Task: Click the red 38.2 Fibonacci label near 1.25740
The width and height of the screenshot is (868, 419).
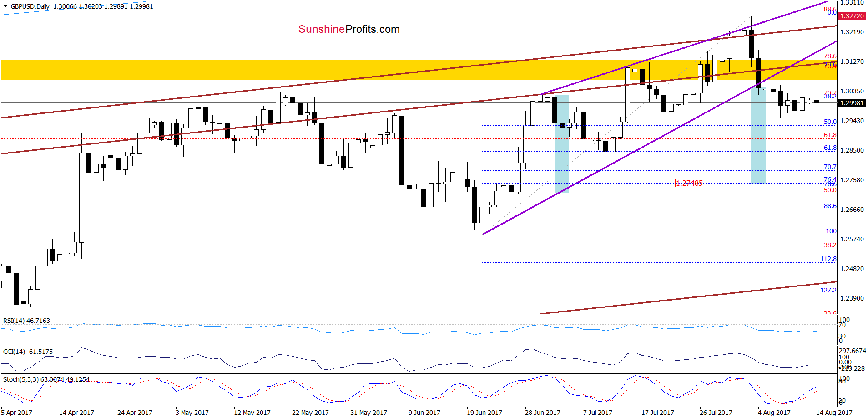Action: click(x=830, y=245)
